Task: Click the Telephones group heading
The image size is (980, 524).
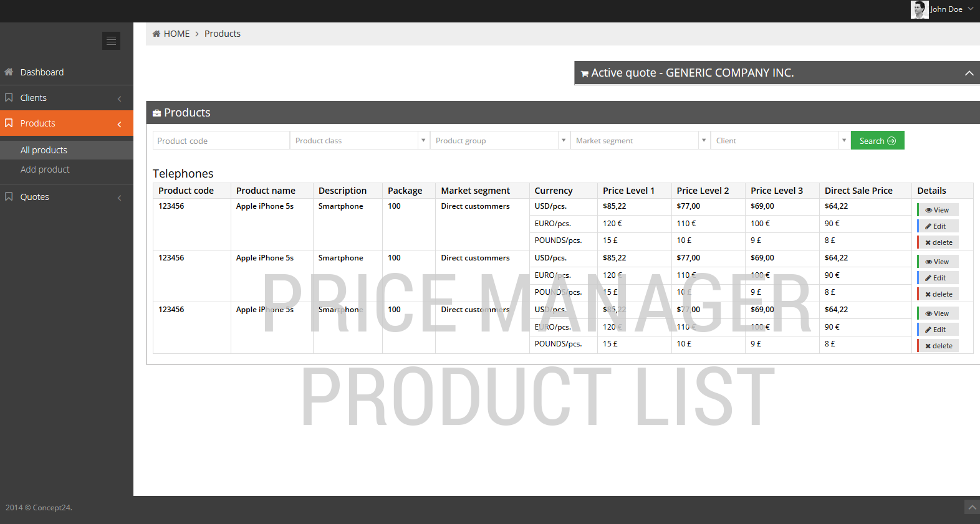Action: coord(183,174)
